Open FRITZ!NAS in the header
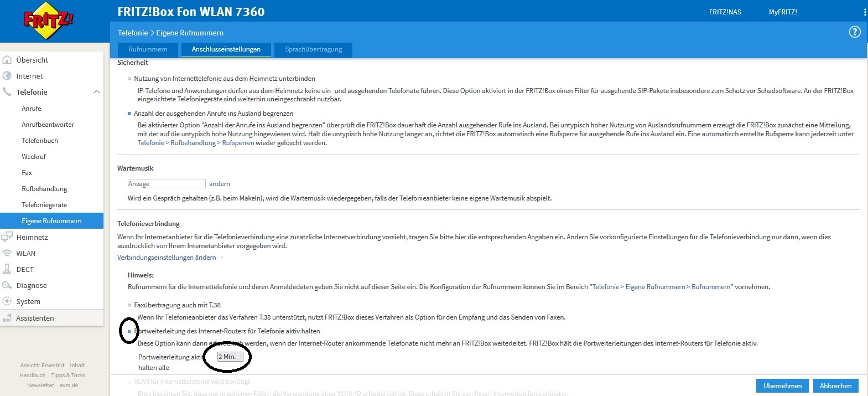868x396 pixels. coord(725,12)
